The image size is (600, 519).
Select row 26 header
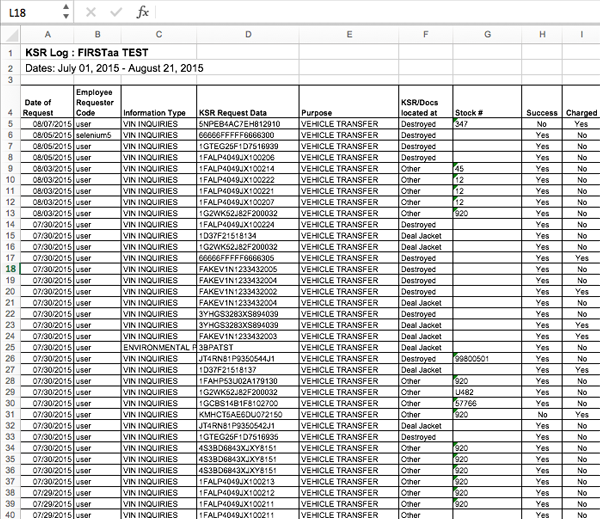point(8,358)
